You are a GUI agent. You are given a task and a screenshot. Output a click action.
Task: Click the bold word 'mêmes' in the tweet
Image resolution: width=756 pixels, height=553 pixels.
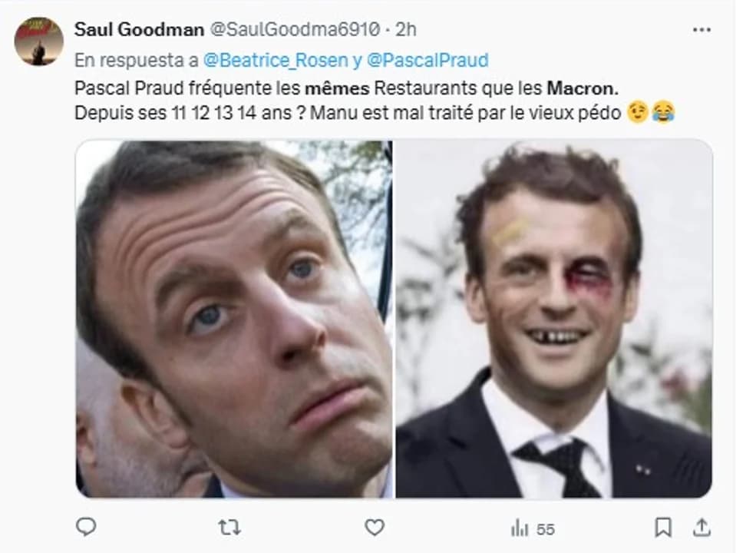(337, 88)
